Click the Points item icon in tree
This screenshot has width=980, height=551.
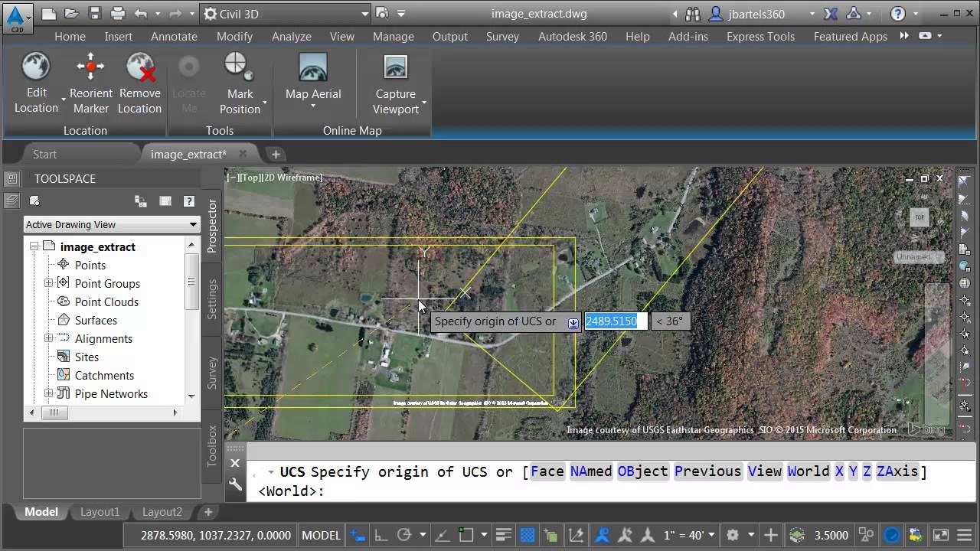[64, 265]
